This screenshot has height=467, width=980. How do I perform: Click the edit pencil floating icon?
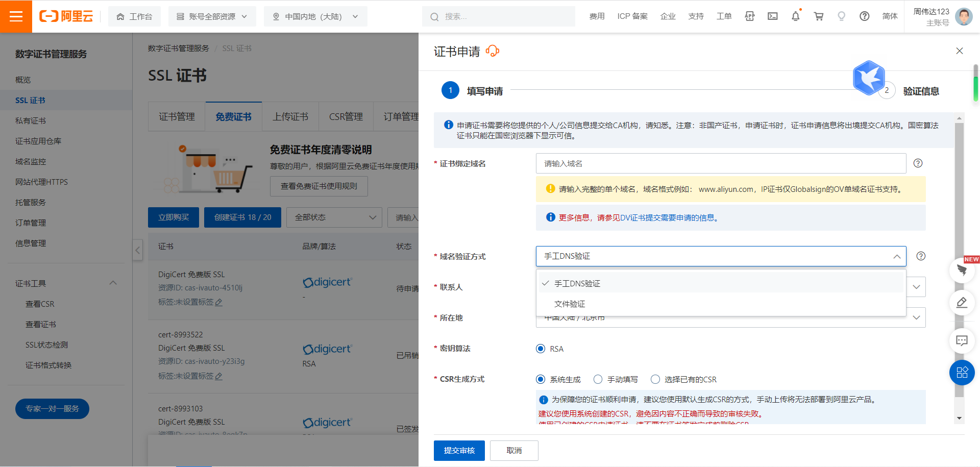click(x=962, y=303)
